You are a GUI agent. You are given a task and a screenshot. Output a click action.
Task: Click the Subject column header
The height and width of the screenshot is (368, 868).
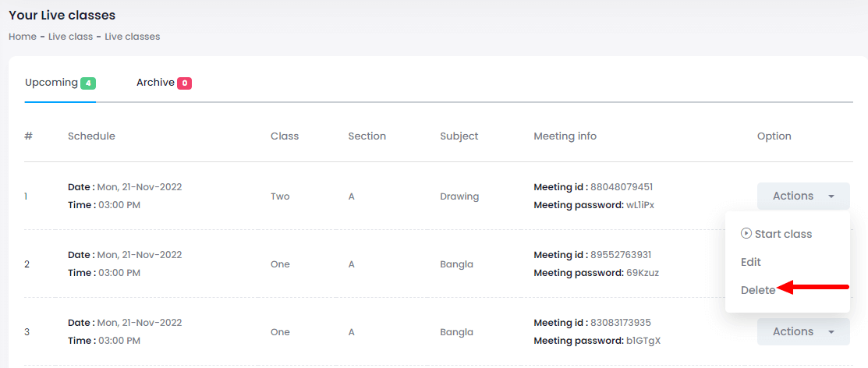(459, 136)
